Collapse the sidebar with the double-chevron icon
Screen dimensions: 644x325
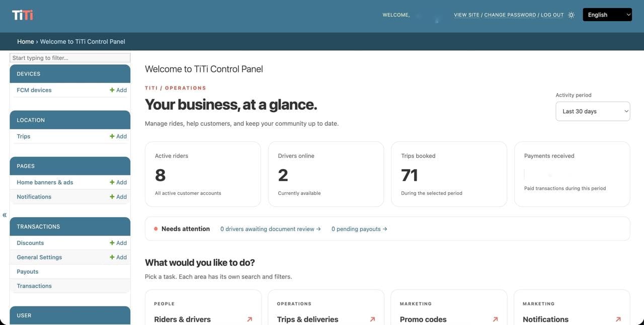coord(5,215)
